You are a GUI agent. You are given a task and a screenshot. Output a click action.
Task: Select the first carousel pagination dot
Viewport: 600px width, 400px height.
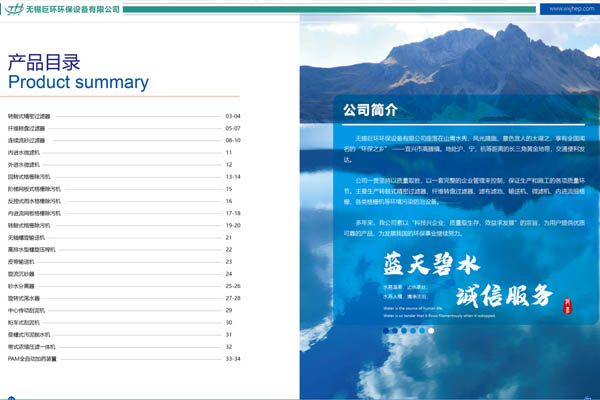pyautogui.click(x=387, y=330)
